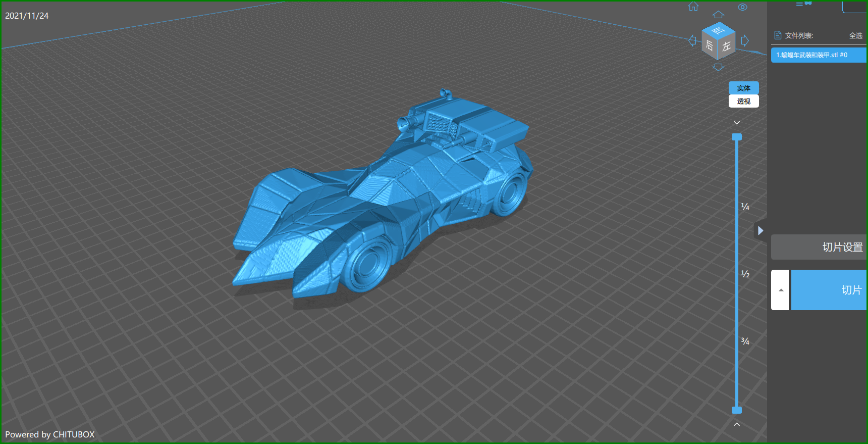Select the top face (顶) of view cube
Screen dimensions: 868x444
pyautogui.click(x=719, y=30)
